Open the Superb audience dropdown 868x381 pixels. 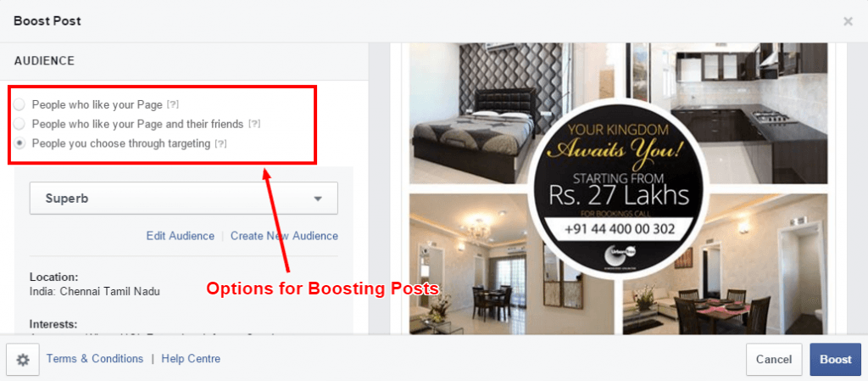coord(184,199)
